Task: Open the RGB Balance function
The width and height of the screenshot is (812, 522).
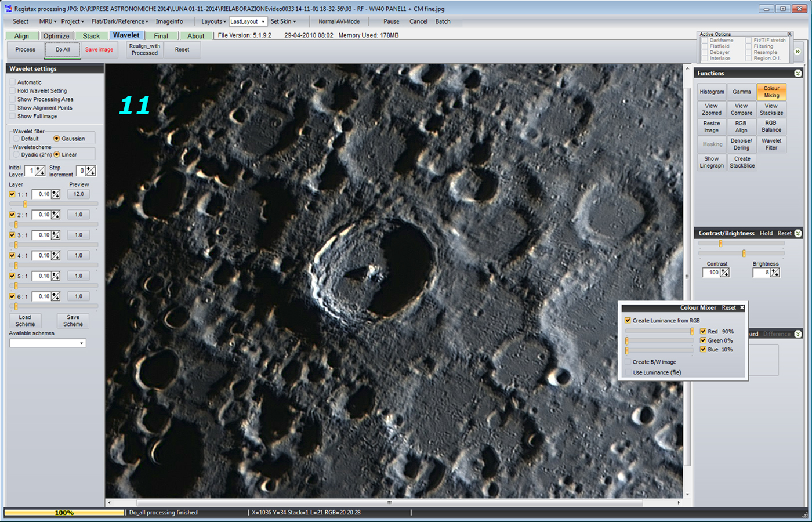Action: click(771, 126)
